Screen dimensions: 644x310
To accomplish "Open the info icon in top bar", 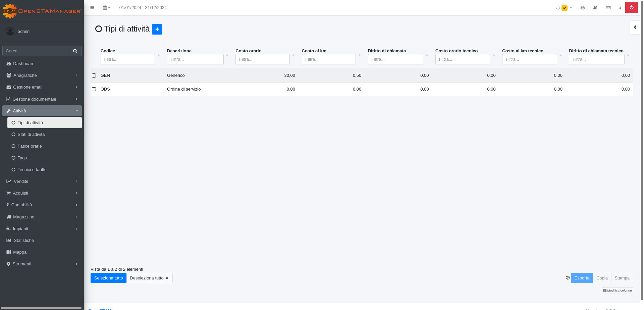I will tap(620, 8).
